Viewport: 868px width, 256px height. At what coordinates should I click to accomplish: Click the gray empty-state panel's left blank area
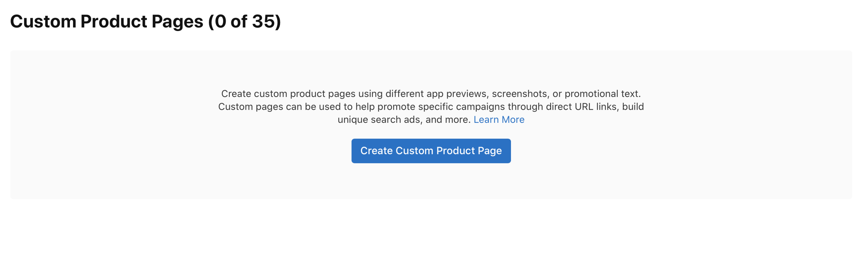point(111,125)
